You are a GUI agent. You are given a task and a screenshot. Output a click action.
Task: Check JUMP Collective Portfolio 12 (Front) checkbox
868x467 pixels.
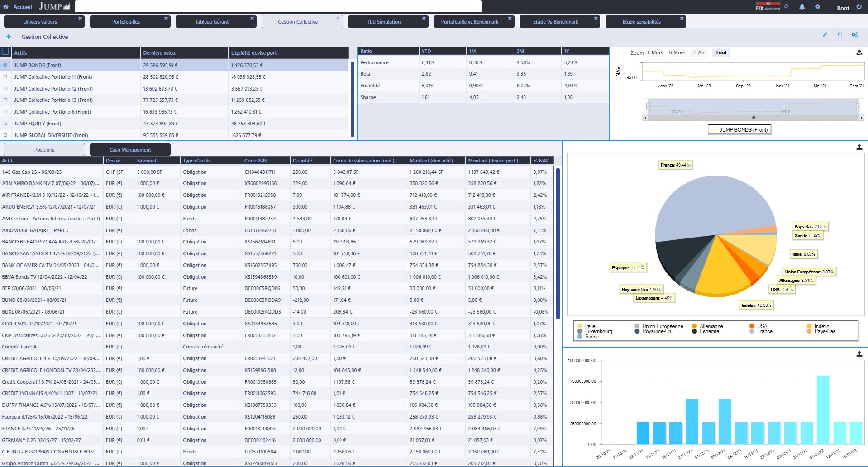tap(5, 89)
